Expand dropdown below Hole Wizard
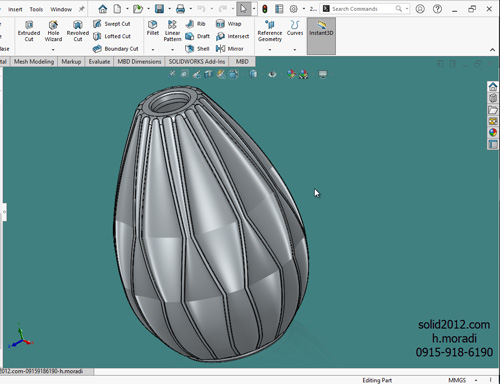Screen dimensions: 500x384 click(x=53, y=50)
